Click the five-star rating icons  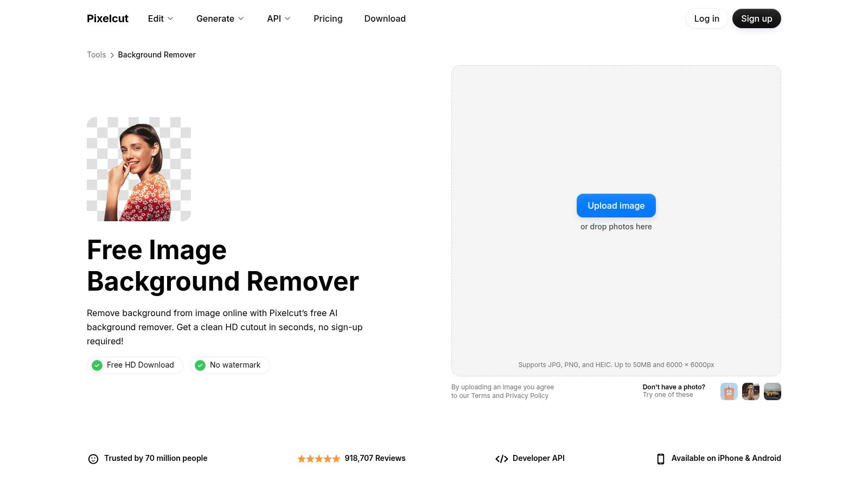click(x=319, y=459)
